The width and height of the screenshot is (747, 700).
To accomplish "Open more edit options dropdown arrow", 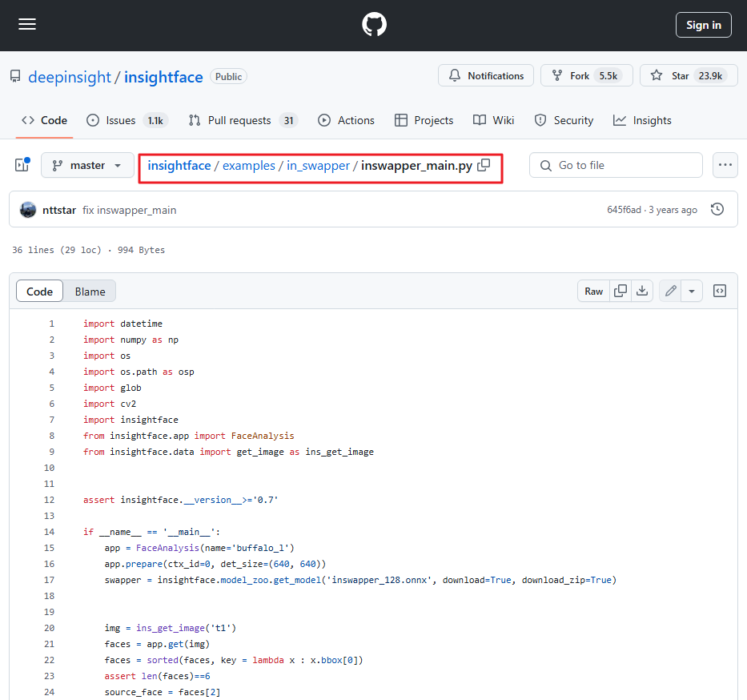I will pyautogui.click(x=692, y=292).
